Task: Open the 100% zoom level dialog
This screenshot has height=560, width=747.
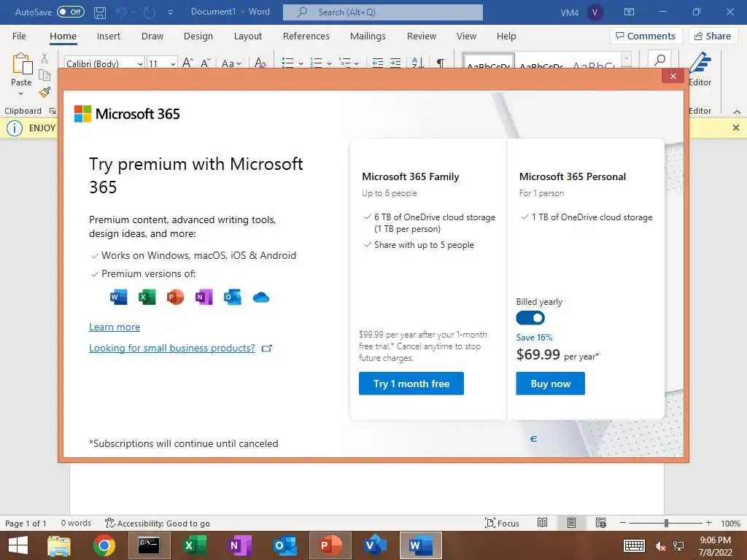Action: pos(730,524)
